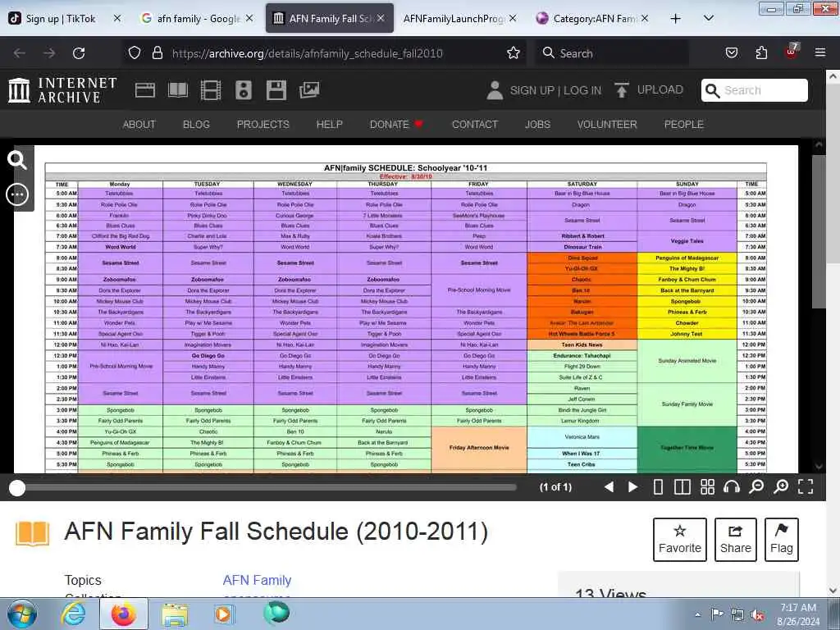Image resolution: width=840 pixels, height=630 pixels.
Task: Click the user avatar icon near Sign Up
Action: pos(495,90)
